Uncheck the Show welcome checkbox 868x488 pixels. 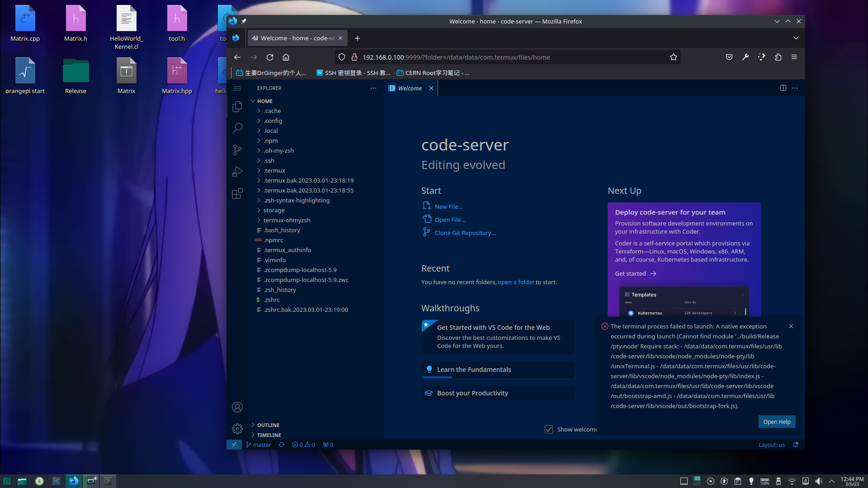pos(549,429)
